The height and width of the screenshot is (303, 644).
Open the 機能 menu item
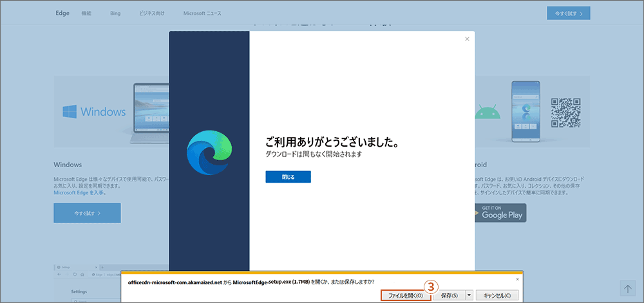click(86, 14)
